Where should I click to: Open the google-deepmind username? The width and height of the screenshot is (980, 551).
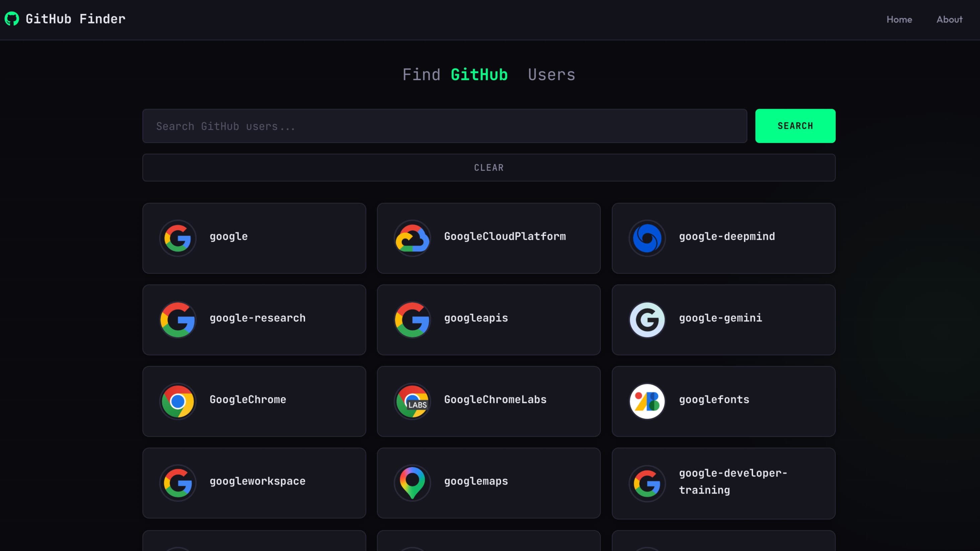coord(727,236)
